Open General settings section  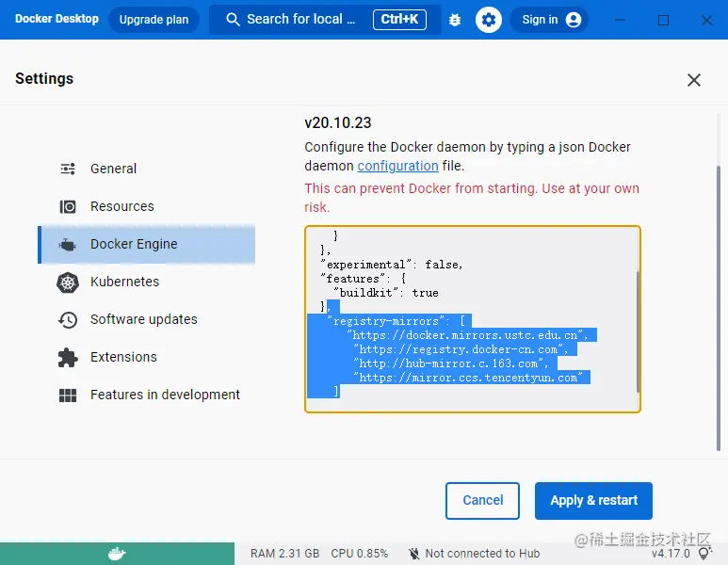146,169
